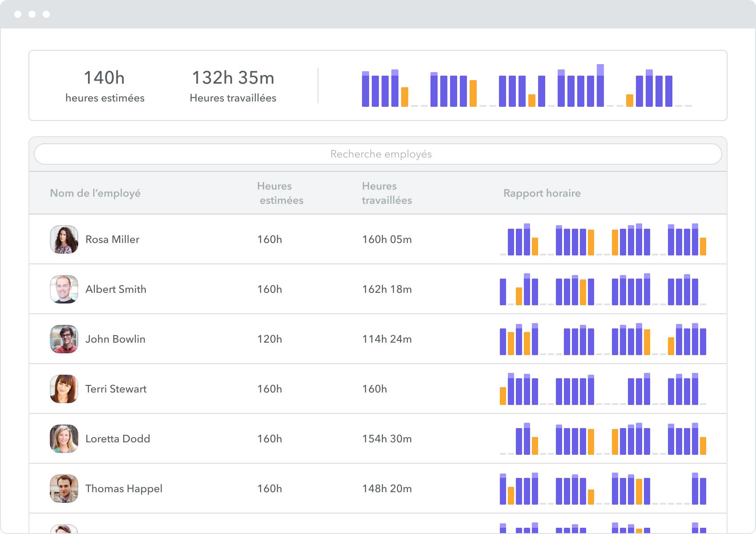
Task: Sort by Heures estimées column header
Action: pos(280,193)
